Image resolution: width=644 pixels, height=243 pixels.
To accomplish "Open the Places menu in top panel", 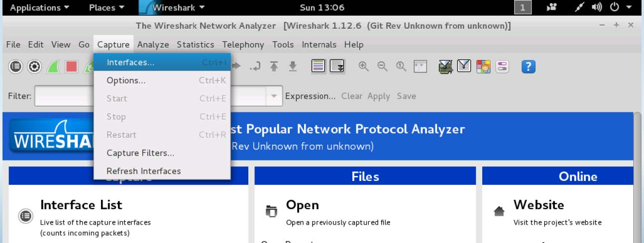I will 106,7.
